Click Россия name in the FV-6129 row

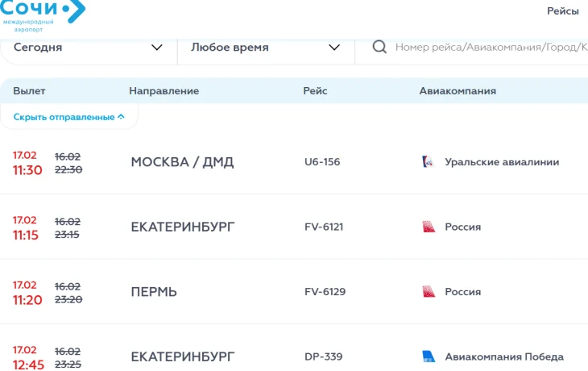(463, 292)
